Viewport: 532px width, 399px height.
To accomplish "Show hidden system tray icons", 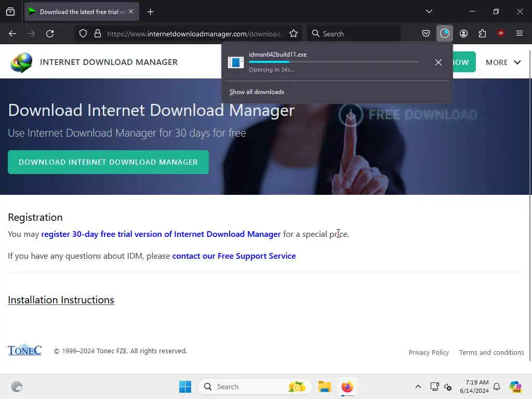I will click(418, 387).
